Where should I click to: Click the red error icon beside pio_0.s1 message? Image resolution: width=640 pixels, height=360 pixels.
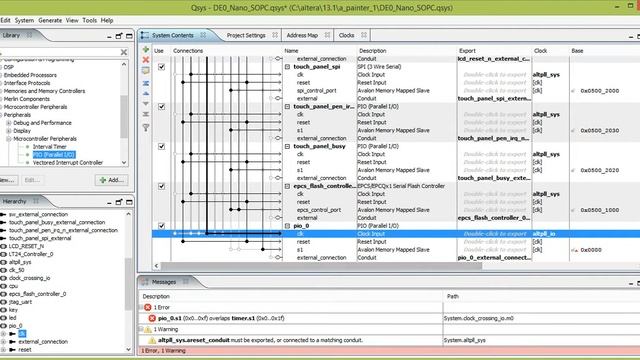(152, 318)
